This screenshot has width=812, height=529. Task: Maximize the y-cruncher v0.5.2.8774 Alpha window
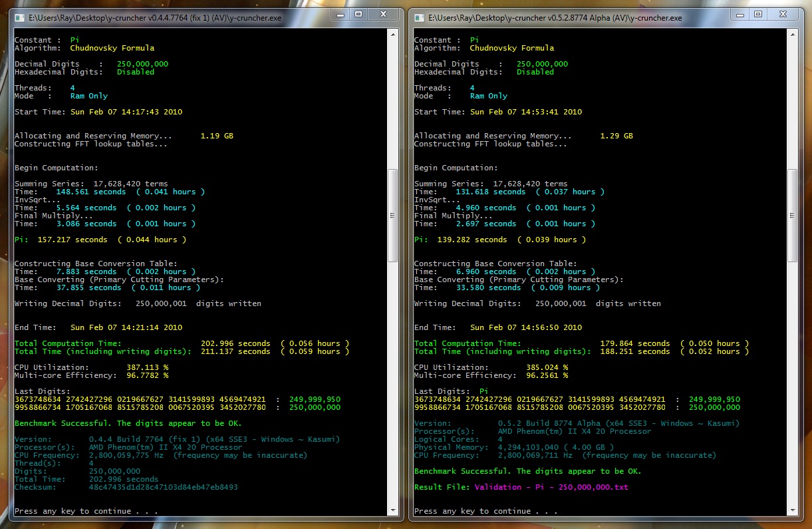(758, 14)
